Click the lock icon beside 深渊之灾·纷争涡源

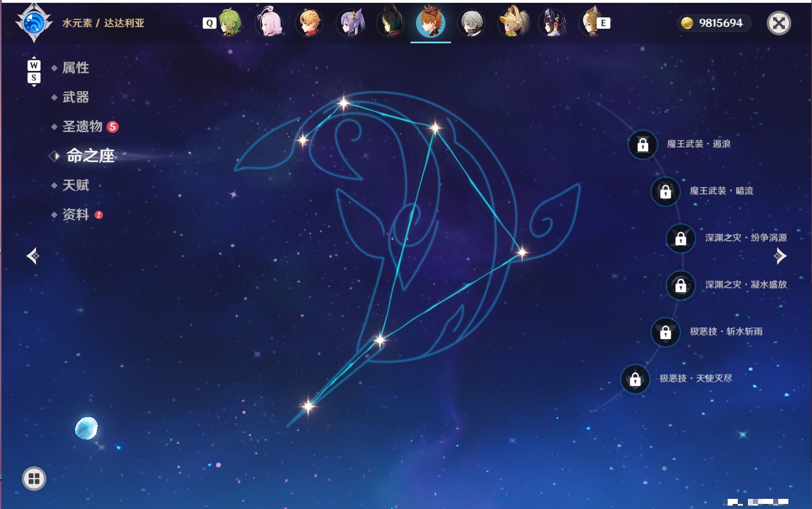tap(681, 238)
